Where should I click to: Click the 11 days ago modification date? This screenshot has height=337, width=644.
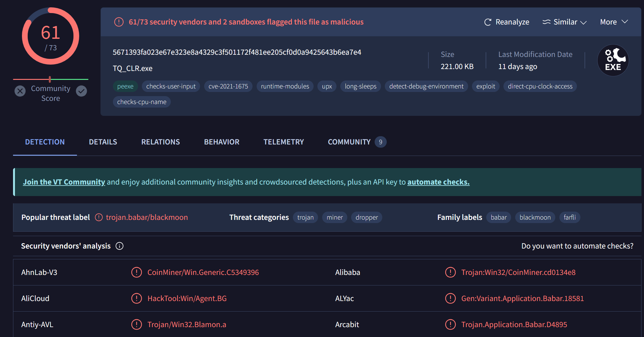pyautogui.click(x=518, y=67)
